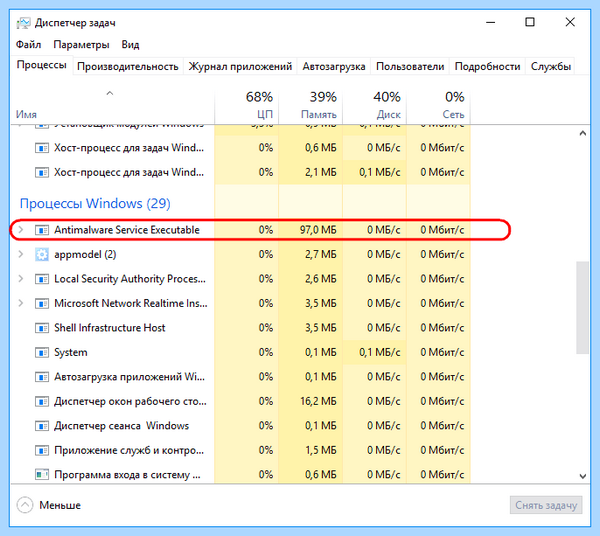The width and height of the screenshot is (600, 536).
Task: Click Диспетчер окон рабочего стола icon
Action: 42,401
